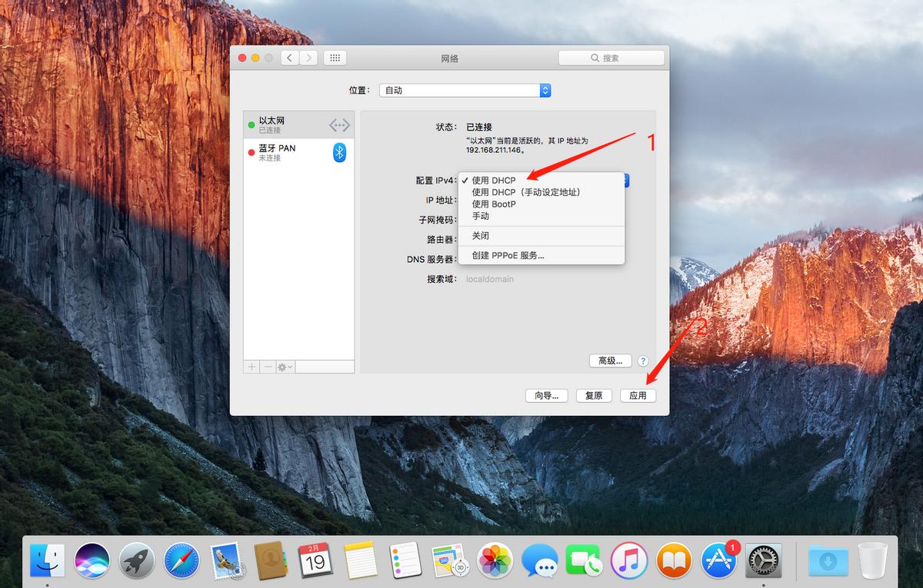Click the plus icon to add network service
This screenshot has width=923, height=588.
click(x=252, y=367)
